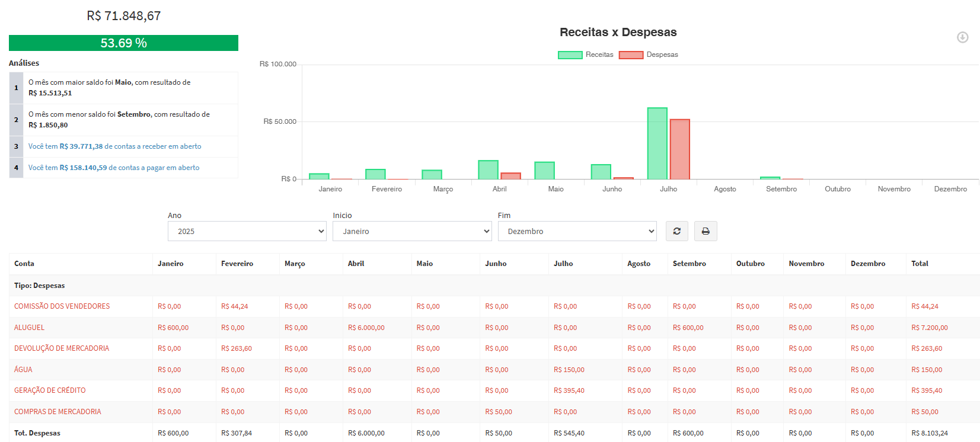This screenshot has height=442, width=980.
Task: Click the DEVOLUÇÃO DE MERCADORIA account
Action: pyautogui.click(x=62, y=348)
